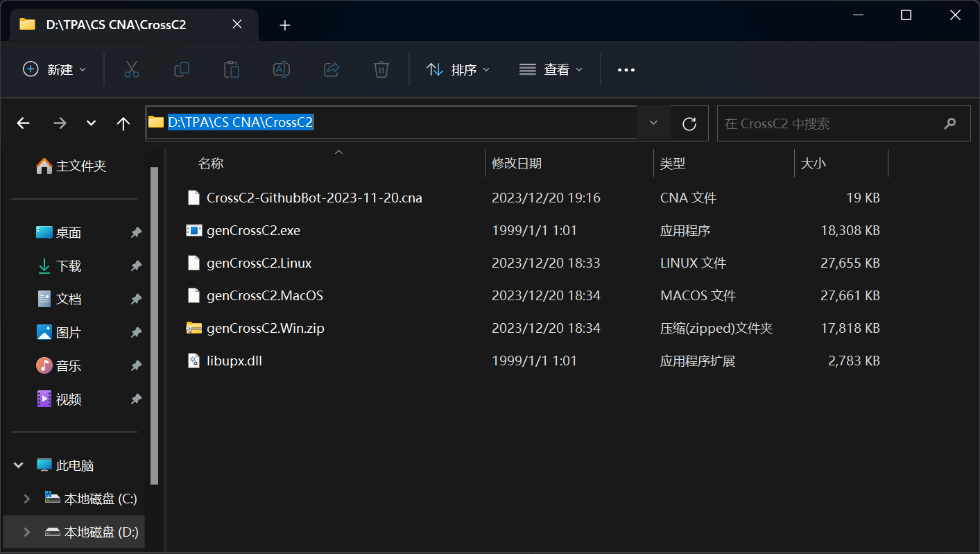Navigate back with the back arrow

click(x=23, y=123)
